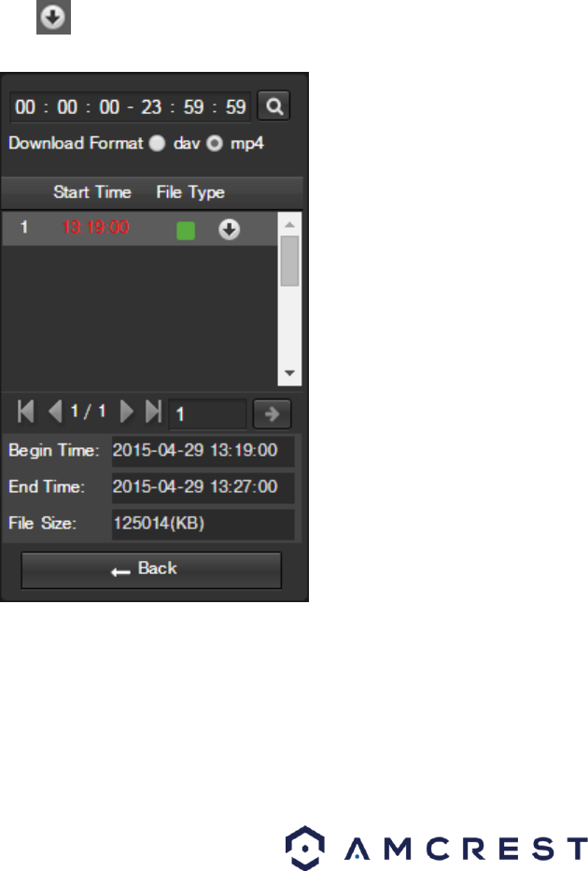Download the 13:19:00 recording file
Viewport: 588px width, 871px height.
[229, 229]
